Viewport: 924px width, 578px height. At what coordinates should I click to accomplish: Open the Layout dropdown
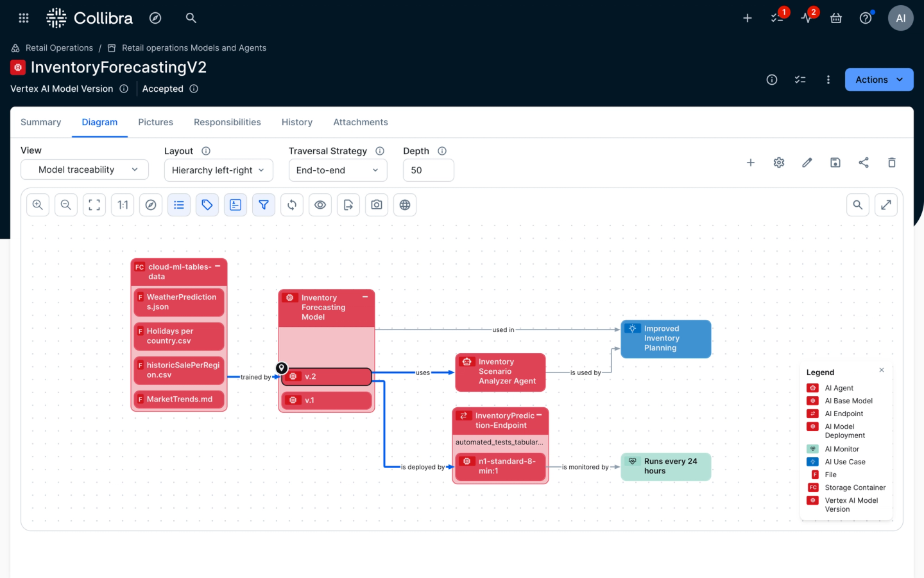click(x=218, y=170)
